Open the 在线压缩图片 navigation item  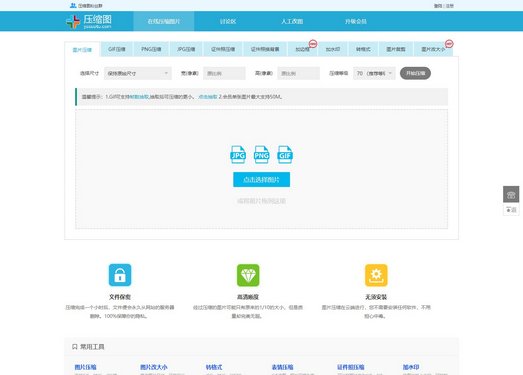pos(164,21)
